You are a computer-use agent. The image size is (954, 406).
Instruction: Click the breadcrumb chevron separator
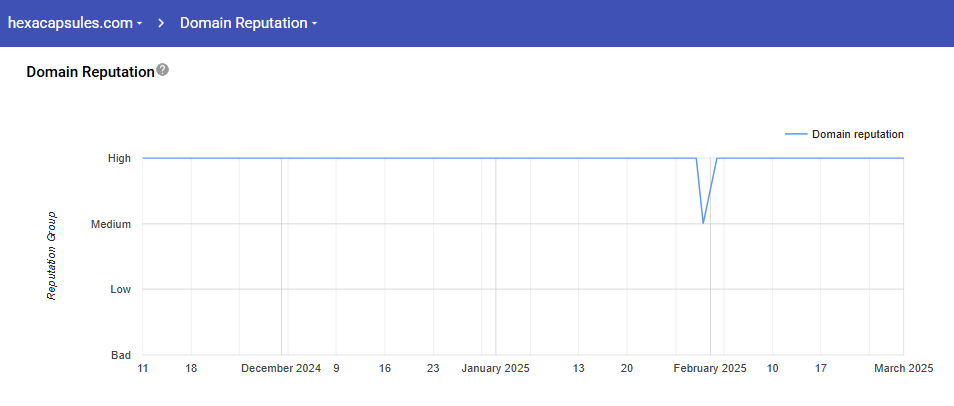[161, 23]
